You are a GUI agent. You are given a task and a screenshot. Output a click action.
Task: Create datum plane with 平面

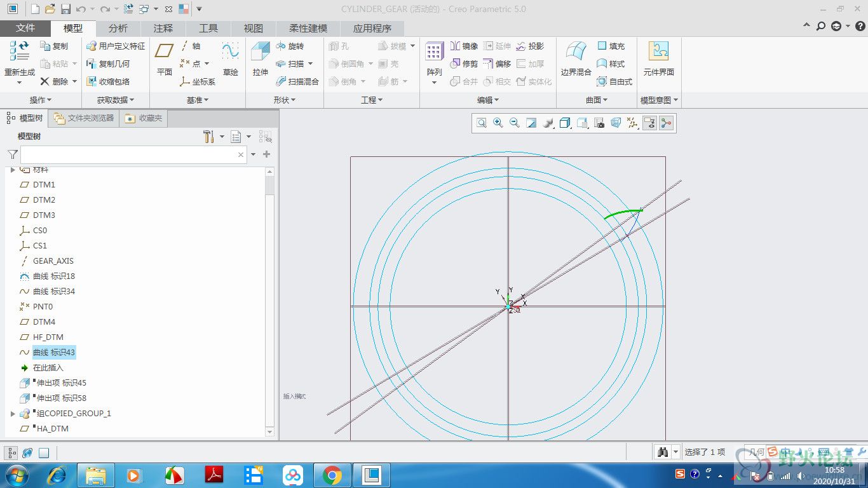(x=165, y=59)
